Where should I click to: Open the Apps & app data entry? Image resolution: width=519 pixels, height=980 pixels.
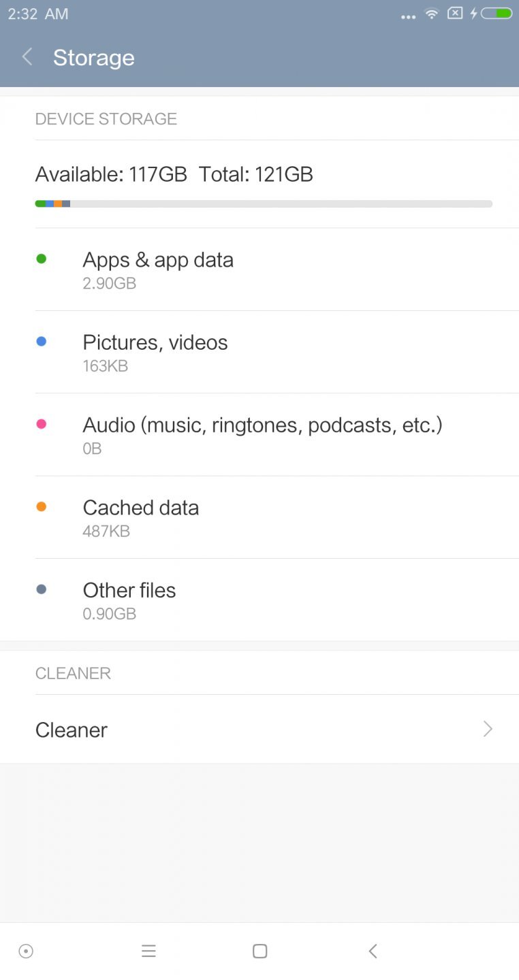[x=158, y=269]
